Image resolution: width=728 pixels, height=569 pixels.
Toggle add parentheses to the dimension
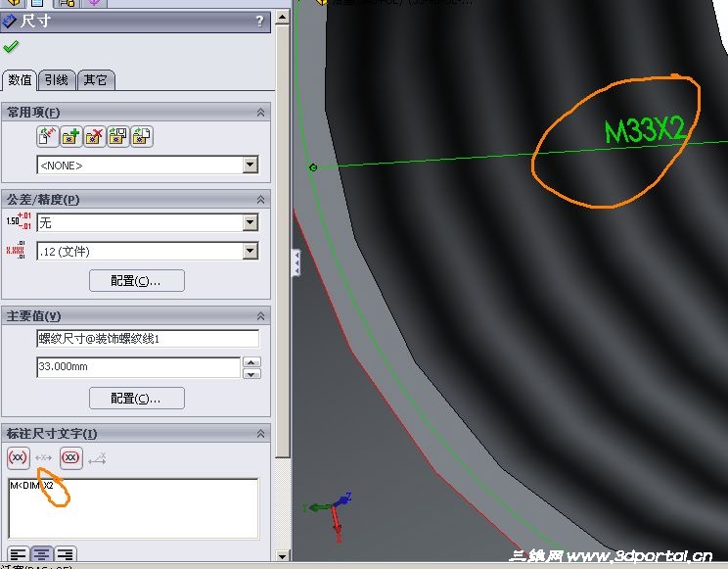[x=19, y=458]
